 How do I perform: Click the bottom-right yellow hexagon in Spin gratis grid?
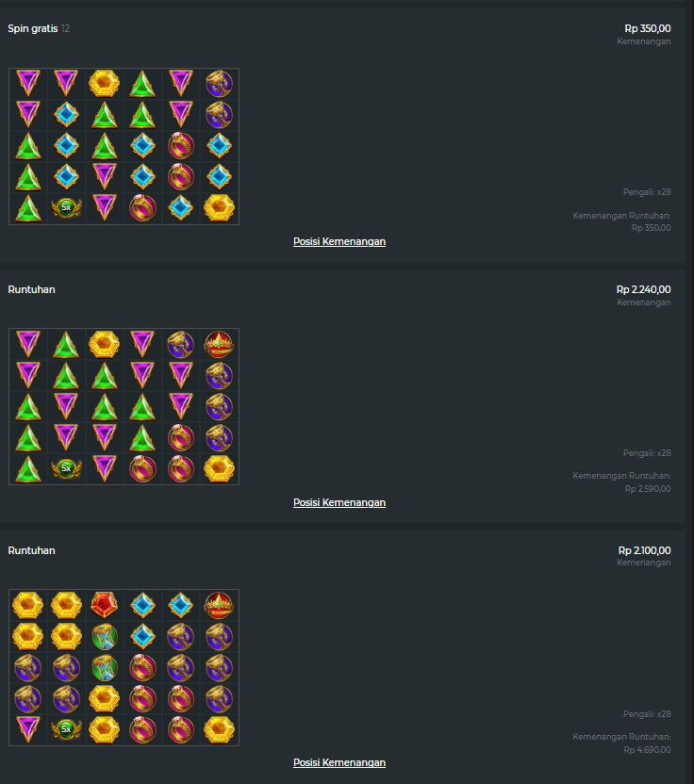[x=219, y=207]
